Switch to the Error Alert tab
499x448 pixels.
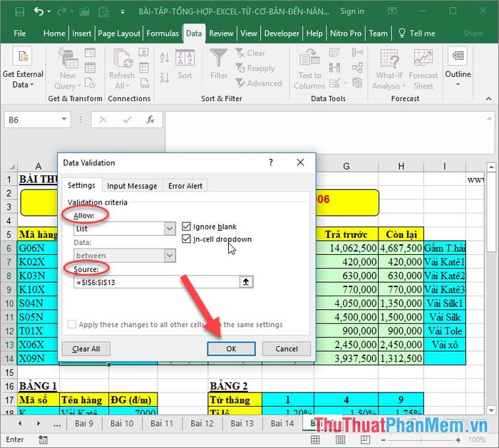tap(185, 186)
